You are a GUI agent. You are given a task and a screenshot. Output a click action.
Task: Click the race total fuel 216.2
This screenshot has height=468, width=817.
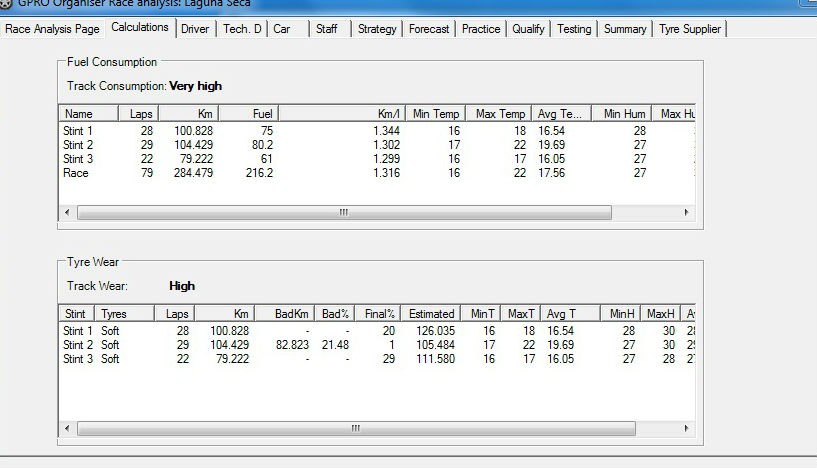pos(259,173)
